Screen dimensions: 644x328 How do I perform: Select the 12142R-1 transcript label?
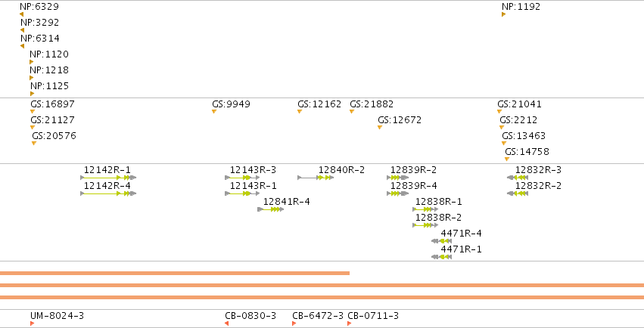[x=107, y=170]
